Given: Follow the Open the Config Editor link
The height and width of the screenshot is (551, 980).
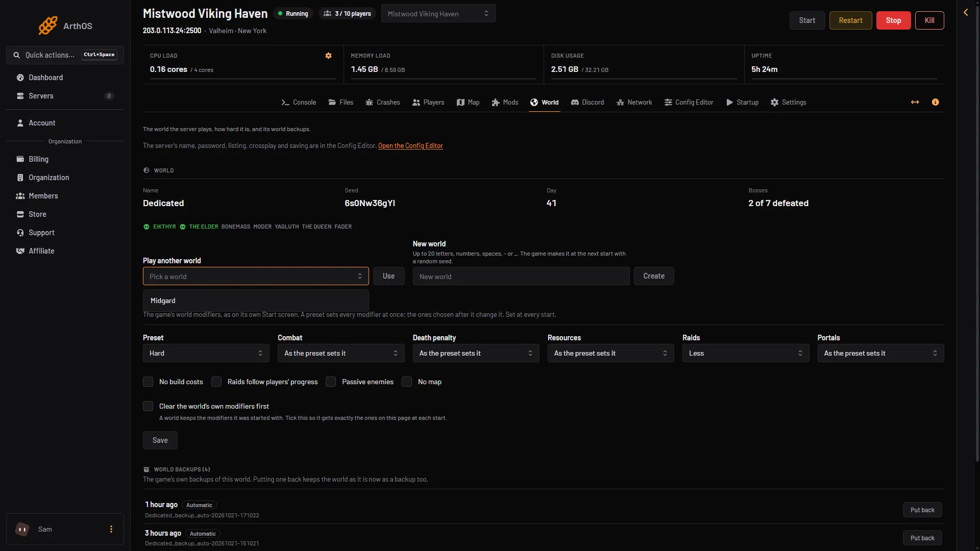Looking at the screenshot, I should pos(410,146).
